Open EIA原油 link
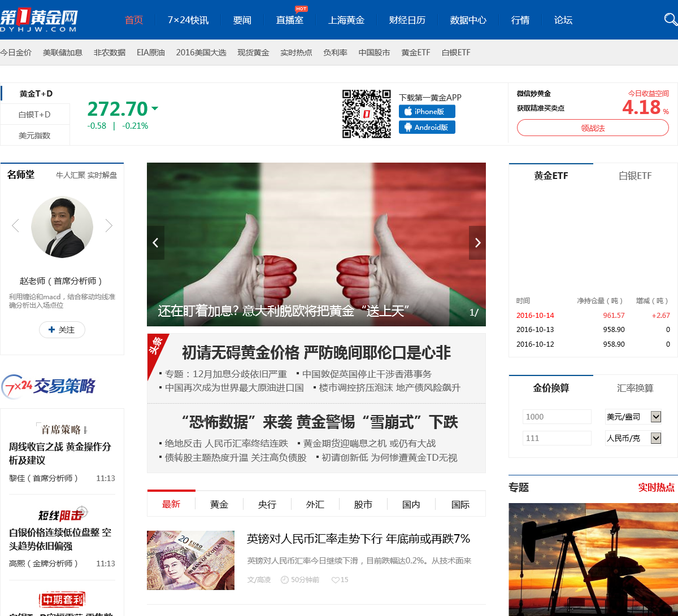Screen dimensions: 678x616 (151, 53)
